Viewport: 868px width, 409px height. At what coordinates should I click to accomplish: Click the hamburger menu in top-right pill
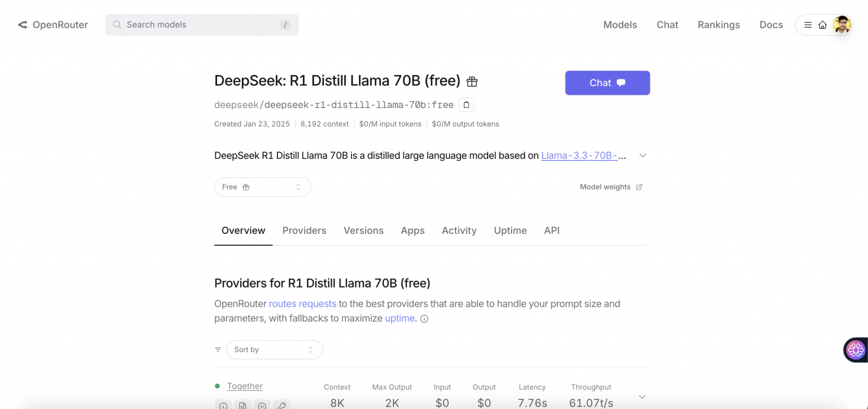(808, 25)
